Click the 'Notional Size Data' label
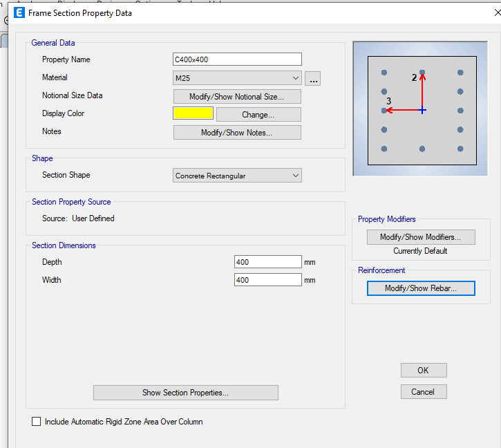 pos(72,95)
